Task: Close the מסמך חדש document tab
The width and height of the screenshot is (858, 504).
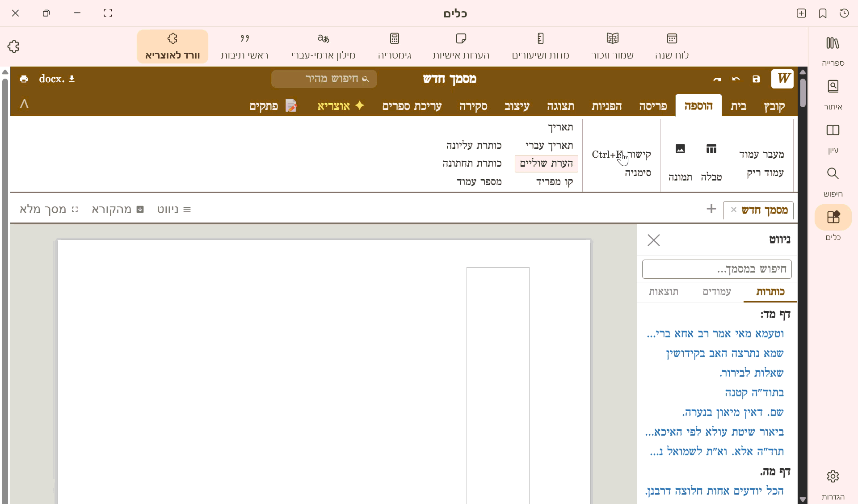Action: pyautogui.click(x=733, y=210)
